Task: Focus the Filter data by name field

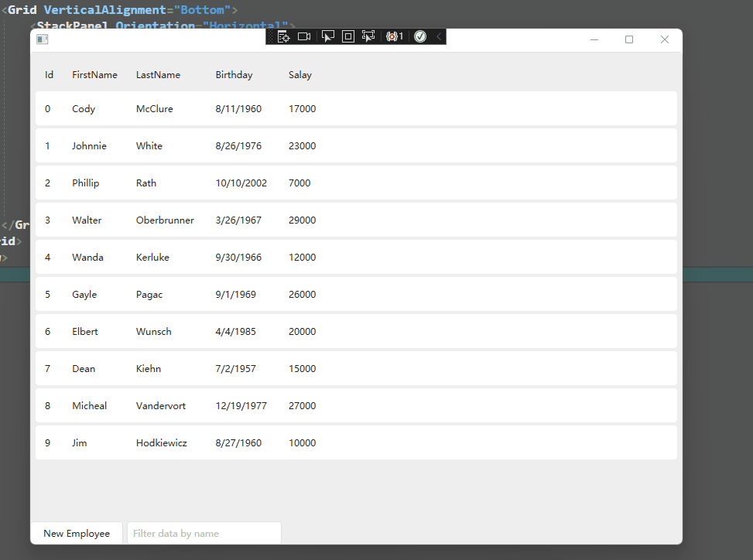Action: [204, 533]
